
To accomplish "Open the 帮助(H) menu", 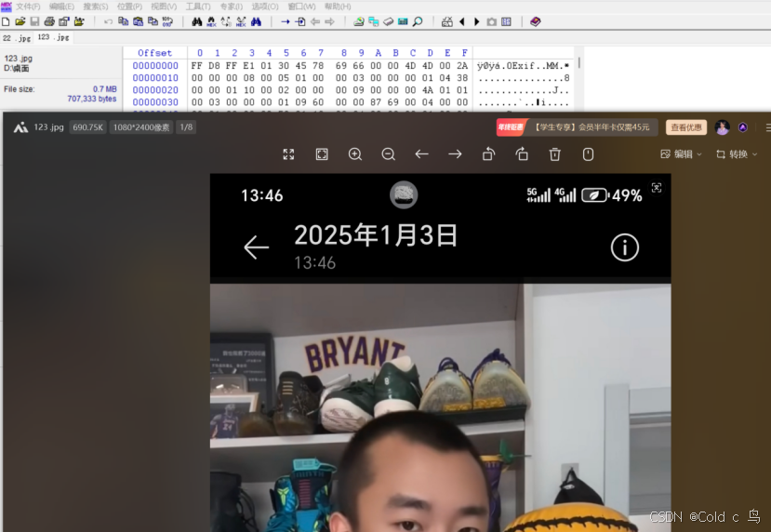I will tap(338, 7).
